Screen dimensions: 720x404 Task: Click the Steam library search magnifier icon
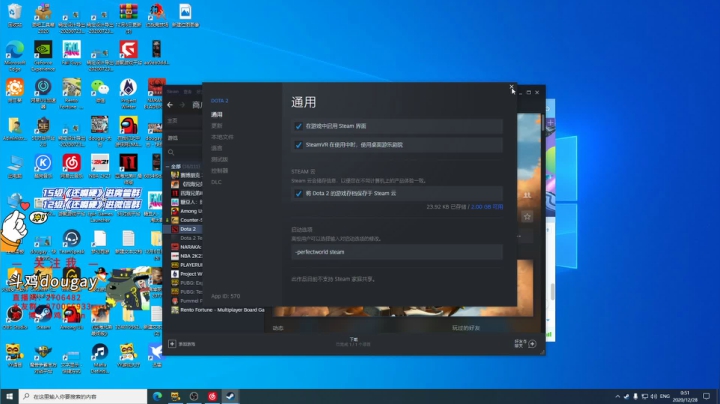pos(171,152)
